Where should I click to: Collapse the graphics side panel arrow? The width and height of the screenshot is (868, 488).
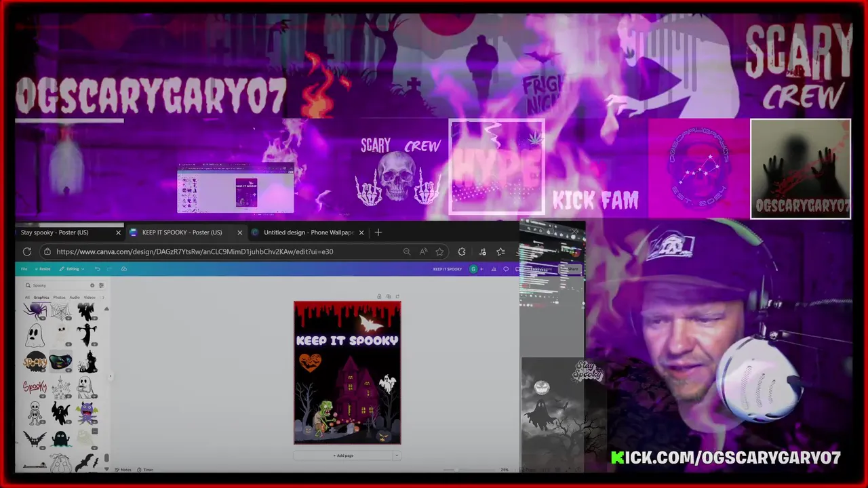pyautogui.click(x=111, y=377)
